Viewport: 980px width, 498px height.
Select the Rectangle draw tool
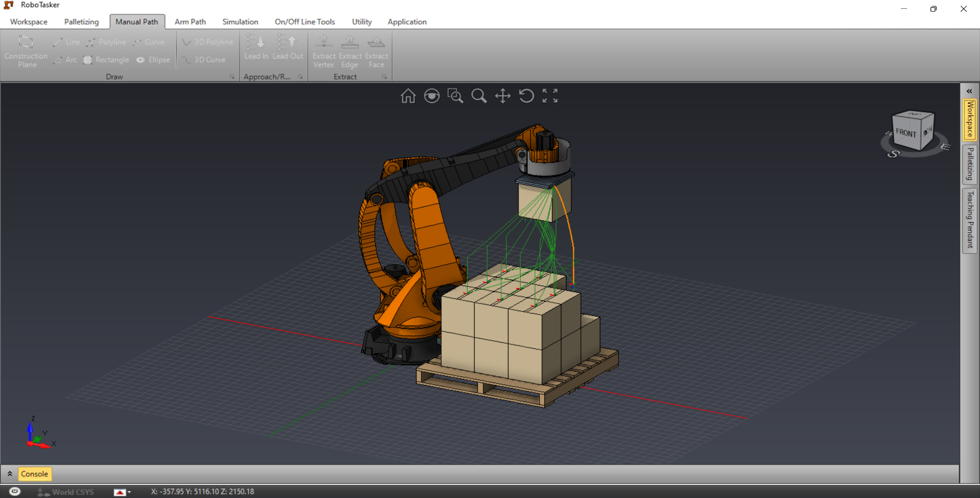pyautogui.click(x=106, y=60)
